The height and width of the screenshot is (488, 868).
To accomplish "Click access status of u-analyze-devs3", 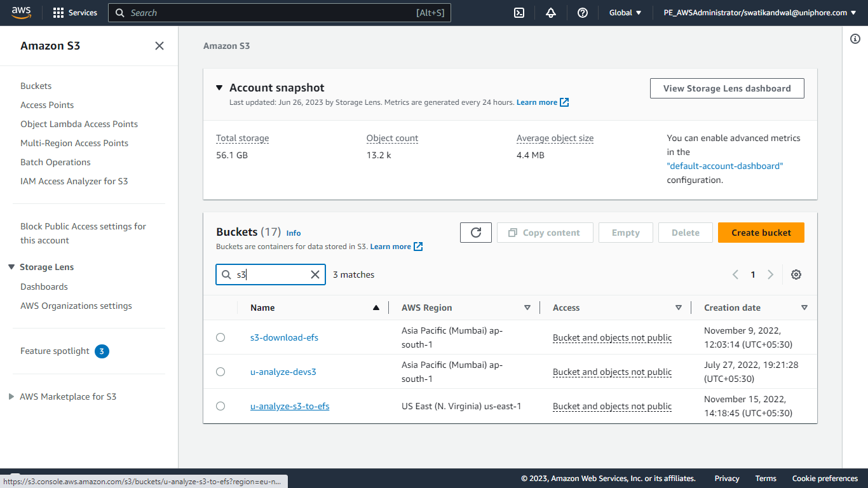I will [612, 372].
